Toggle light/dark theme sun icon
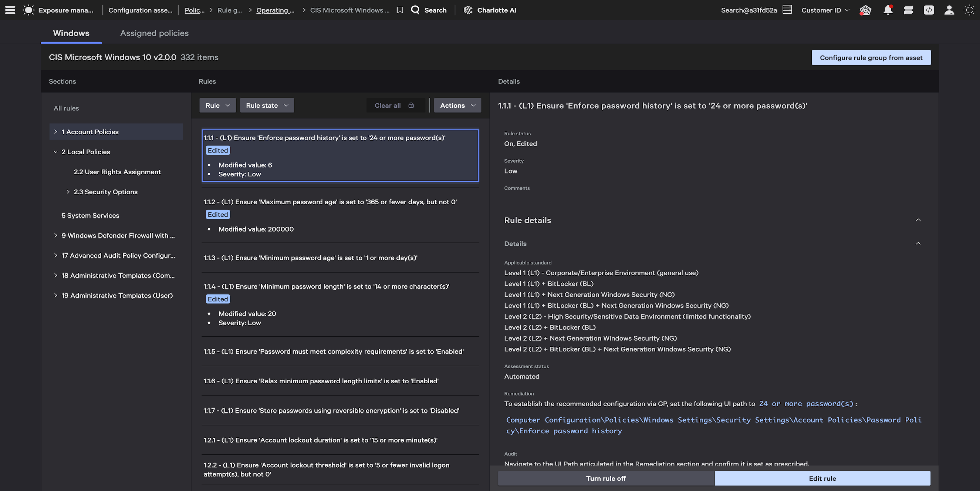The image size is (980, 491). click(x=969, y=10)
